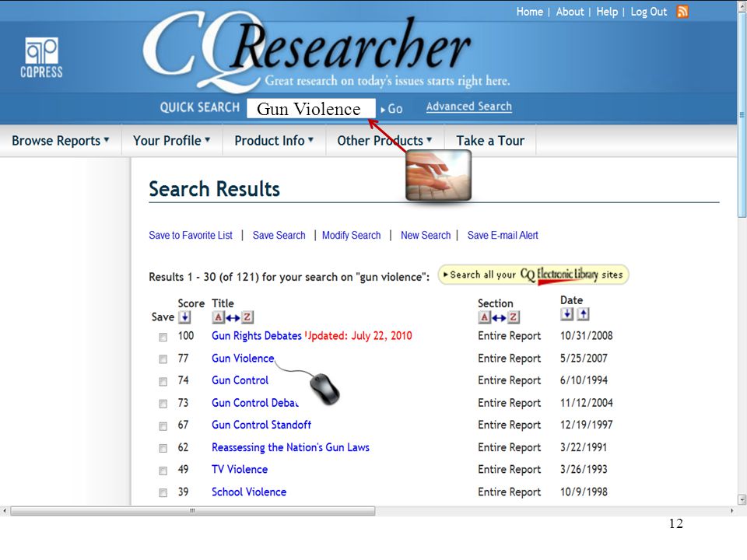This screenshot has width=747, height=560.
Task: Sort Score column descending arrow
Action: coord(184,317)
